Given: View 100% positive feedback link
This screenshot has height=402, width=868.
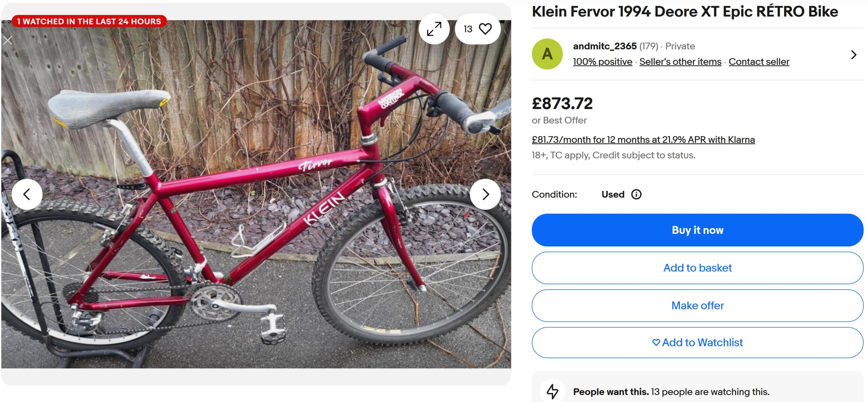Looking at the screenshot, I should (602, 62).
